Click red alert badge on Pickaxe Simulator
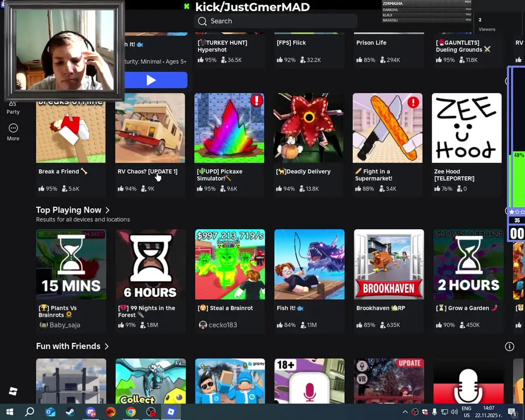Screen dimensions: 525x420 tap(257, 100)
